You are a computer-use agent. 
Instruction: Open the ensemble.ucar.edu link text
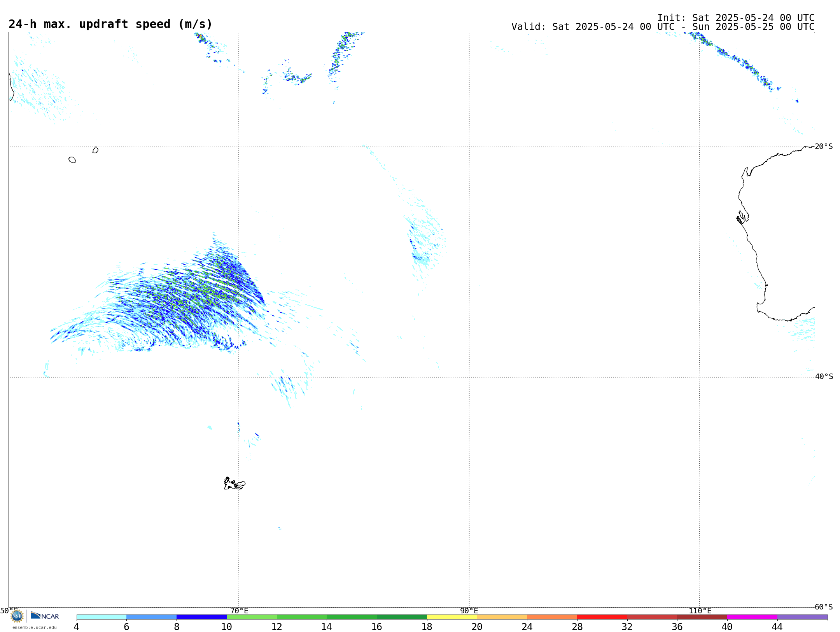35,627
